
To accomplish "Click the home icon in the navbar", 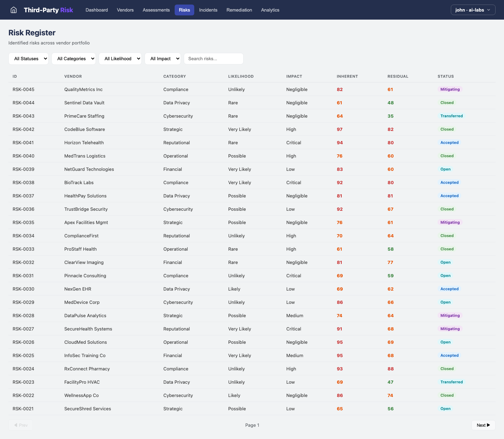I will pos(14,10).
